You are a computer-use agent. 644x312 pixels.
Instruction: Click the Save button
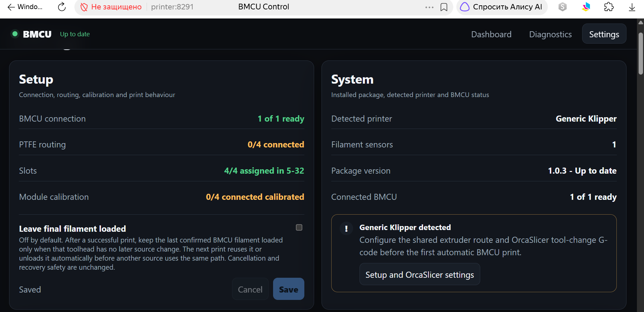tap(289, 289)
